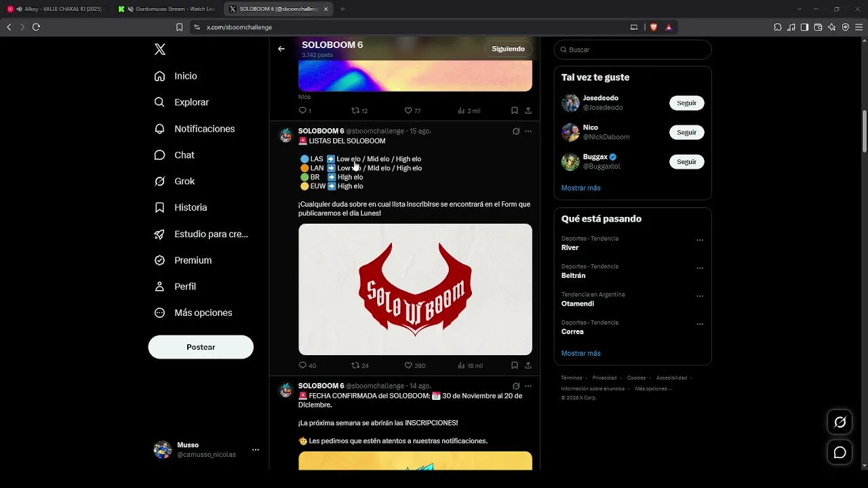This screenshot has height=488, width=868.
Task: Open options dots for Otamendi trend
Action: pos(700,296)
